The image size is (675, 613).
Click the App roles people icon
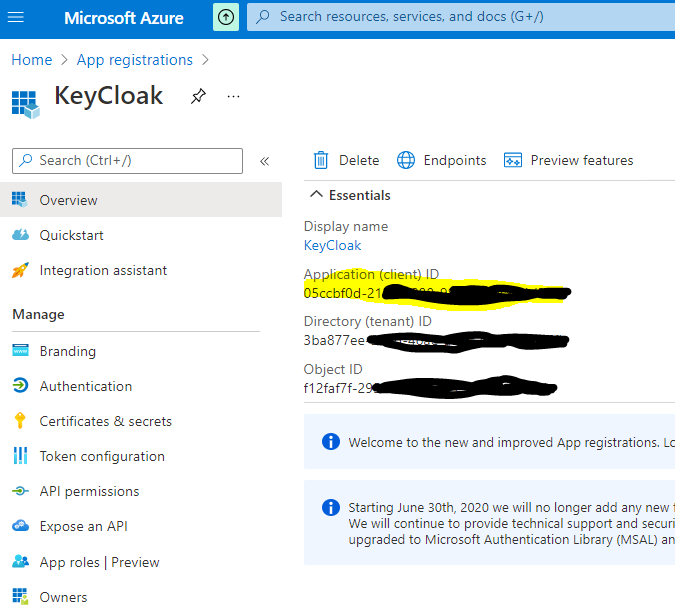pos(20,561)
